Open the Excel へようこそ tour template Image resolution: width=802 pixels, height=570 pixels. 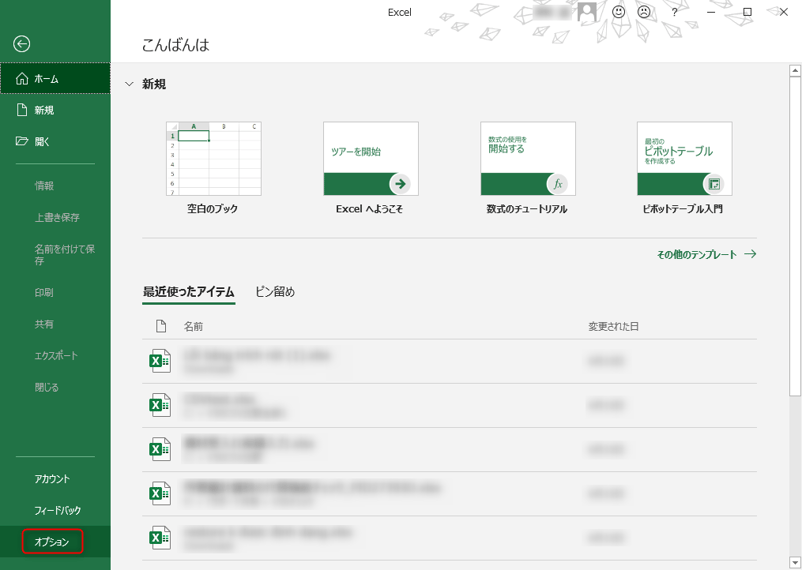click(x=370, y=168)
